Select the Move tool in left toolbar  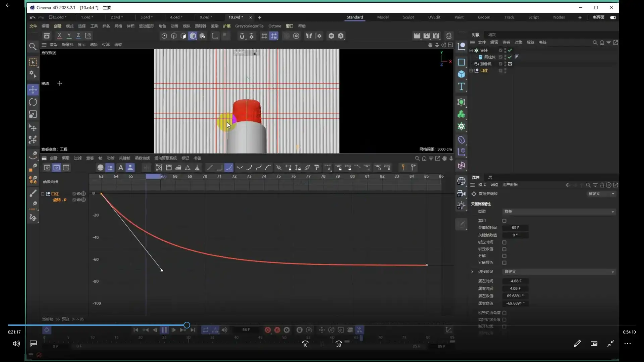click(33, 89)
